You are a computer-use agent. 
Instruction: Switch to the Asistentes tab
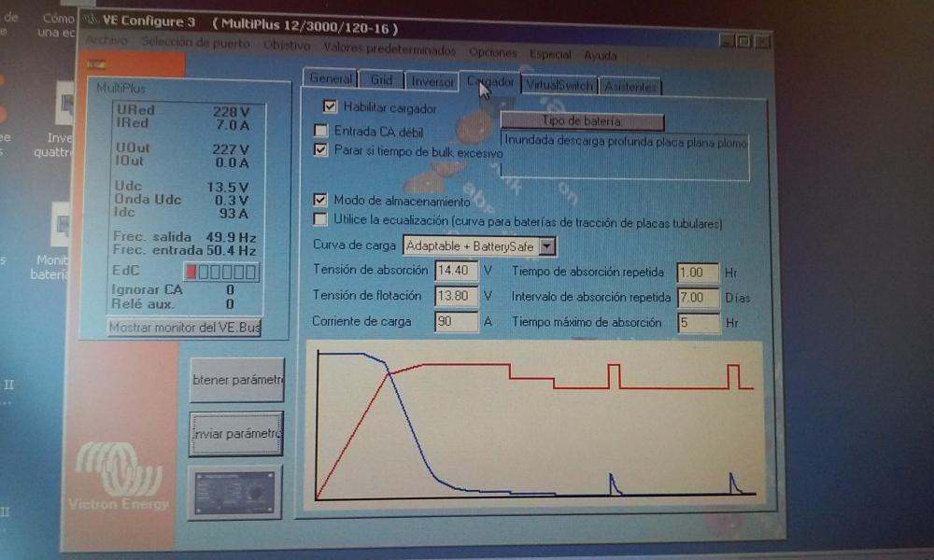pos(630,87)
